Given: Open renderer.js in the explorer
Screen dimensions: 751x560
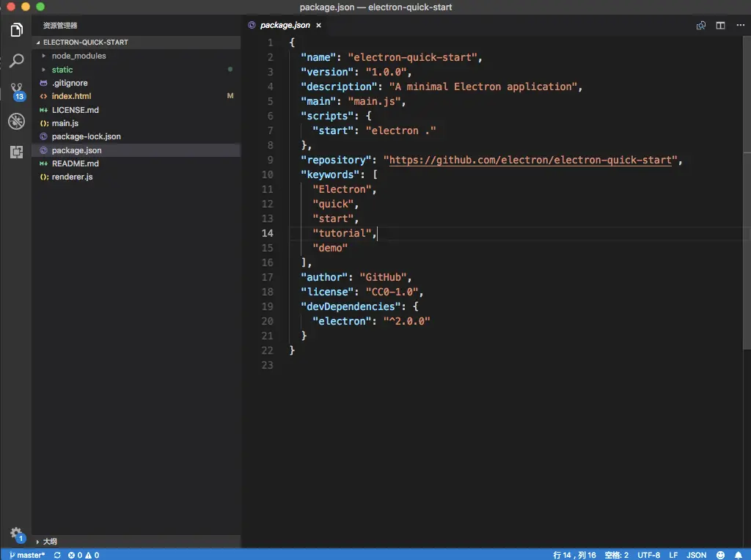Looking at the screenshot, I should (x=136, y=177).
